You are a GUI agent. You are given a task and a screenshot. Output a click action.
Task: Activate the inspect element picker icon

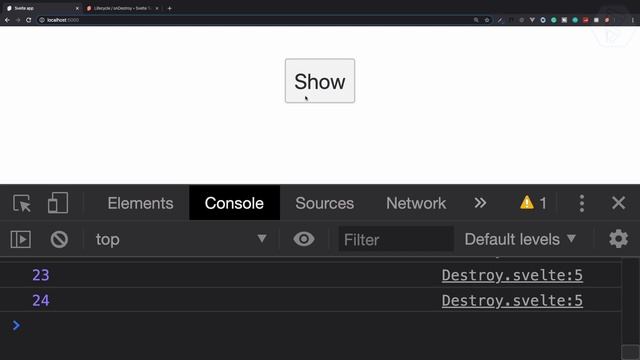[x=22, y=203]
